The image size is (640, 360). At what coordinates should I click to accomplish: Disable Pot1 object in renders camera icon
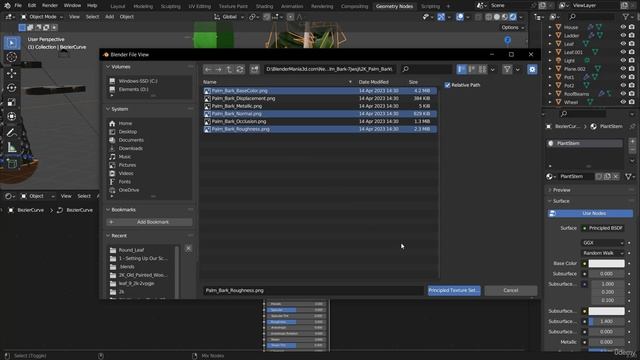(x=631, y=77)
